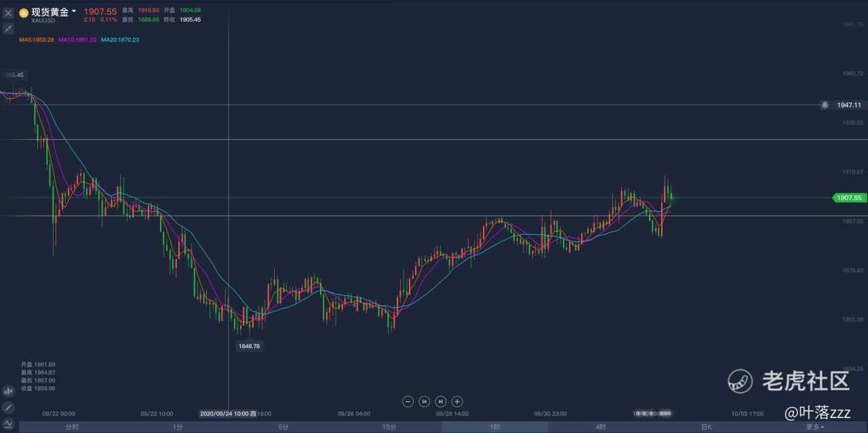Switch to 分时 timeframe tab

[x=72, y=427]
